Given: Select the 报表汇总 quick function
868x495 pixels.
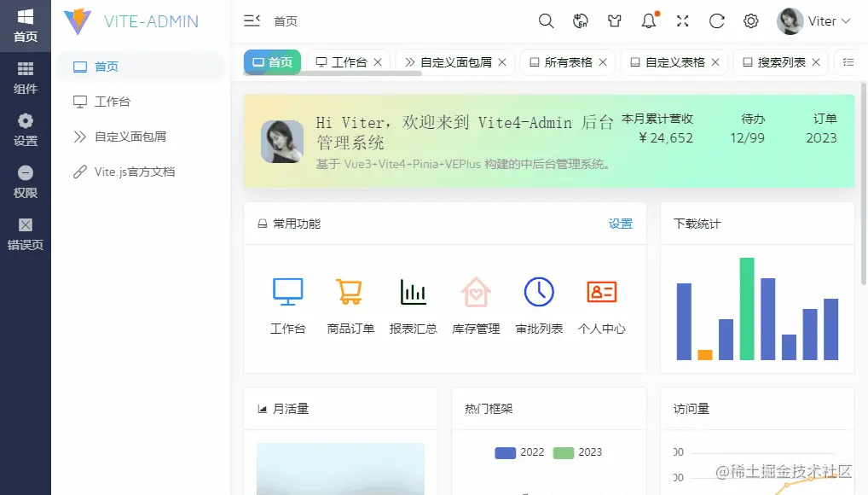Looking at the screenshot, I should pyautogui.click(x=414, y=303).
